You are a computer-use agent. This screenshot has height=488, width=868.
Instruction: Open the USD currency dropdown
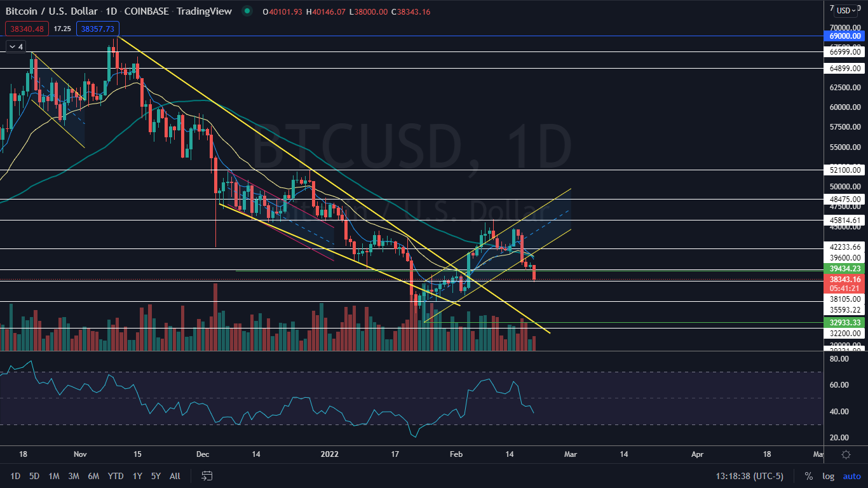point(846,10)
